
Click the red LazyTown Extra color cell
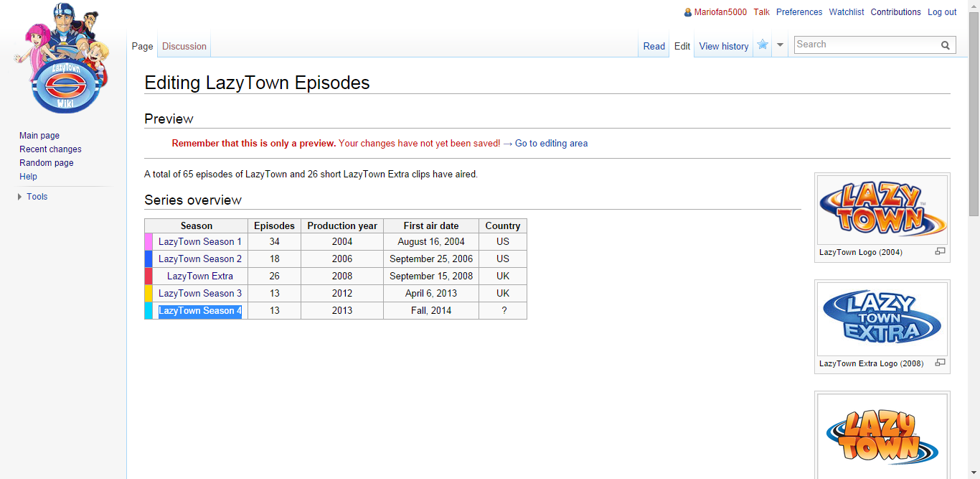(149, 276)
